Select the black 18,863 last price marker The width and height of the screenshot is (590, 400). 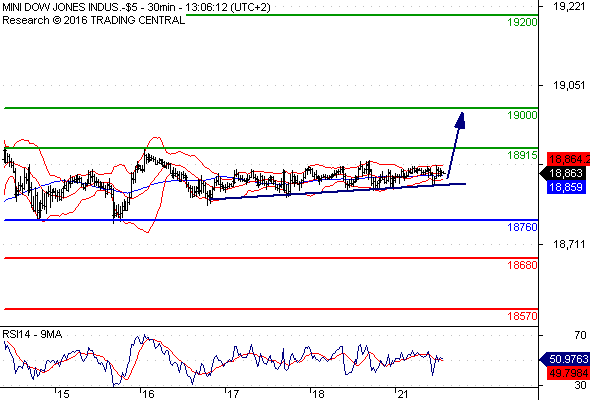[563, 173]
